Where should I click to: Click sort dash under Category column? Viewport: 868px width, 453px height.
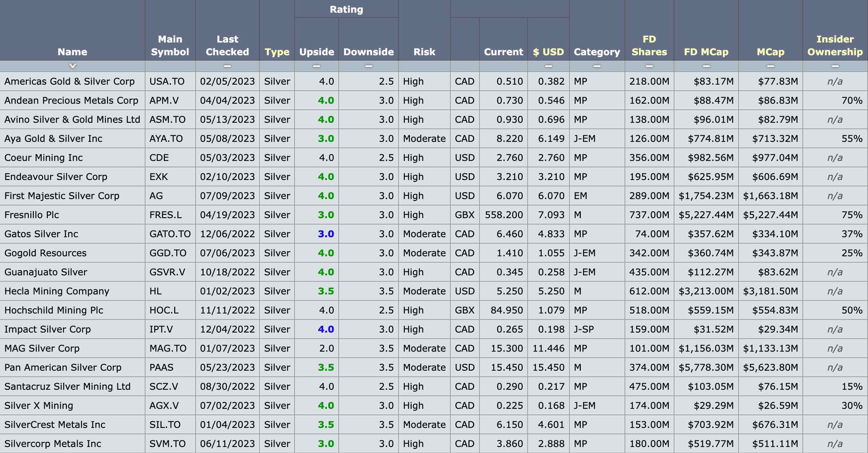tap(597, 66)
